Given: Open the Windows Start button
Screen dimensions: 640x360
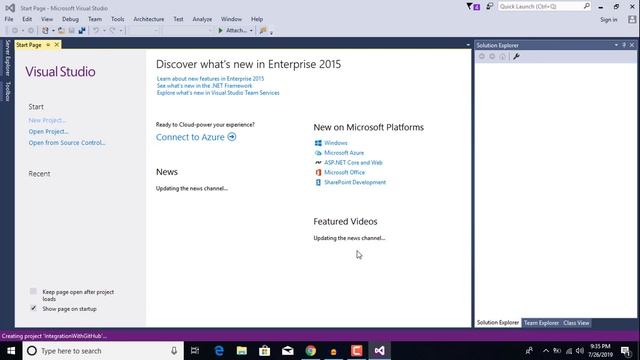Looking at the screenshot, I should 11,351.
